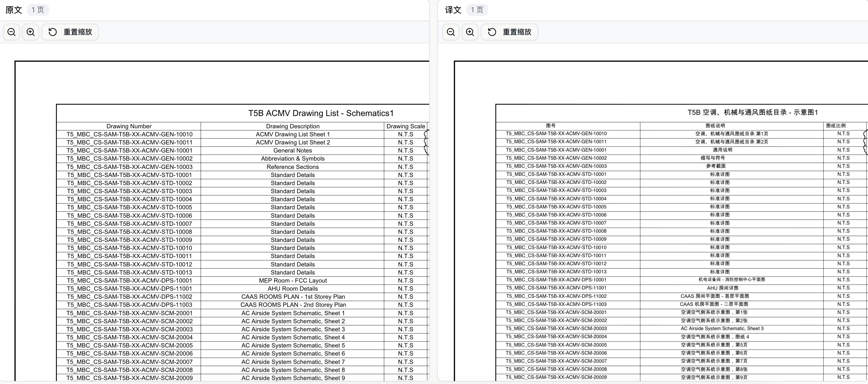Click GEN-10011 drawing number in 译文 table

pyautogui.click(x=556, y=142)
